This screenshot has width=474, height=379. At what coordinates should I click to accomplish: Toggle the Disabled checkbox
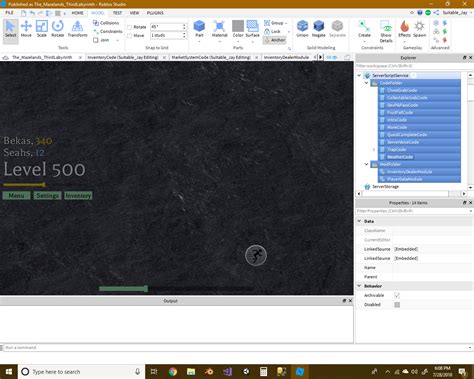(397, 305)
